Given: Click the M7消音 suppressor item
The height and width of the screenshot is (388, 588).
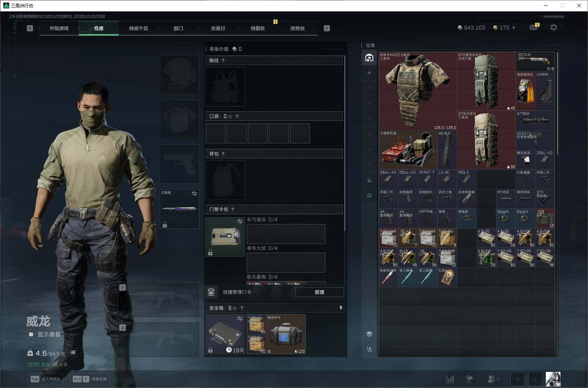Looking at the screenshot, I should tap(506, 199).
